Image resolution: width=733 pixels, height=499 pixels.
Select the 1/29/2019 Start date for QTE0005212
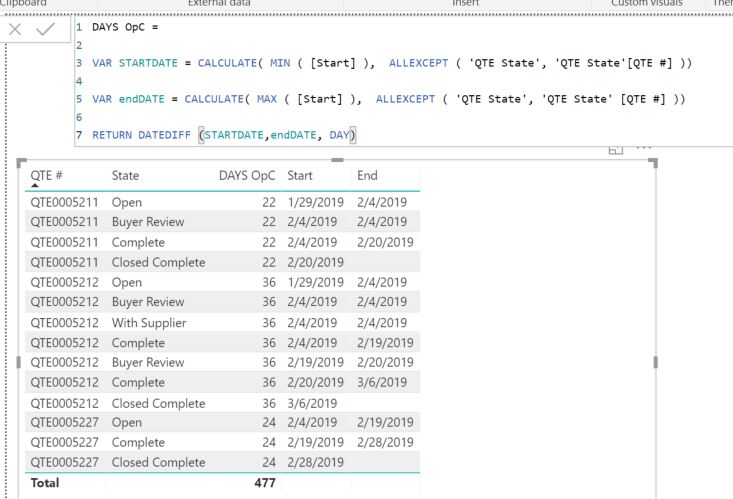(316, 282)
